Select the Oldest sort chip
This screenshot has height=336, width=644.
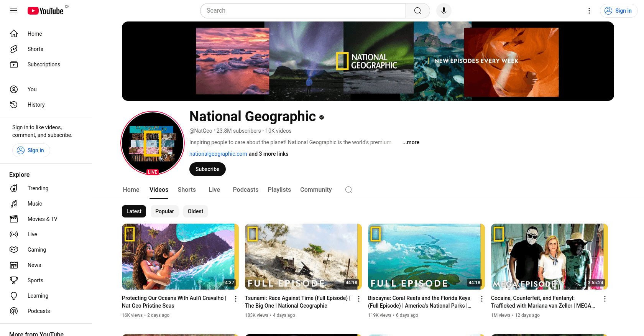(x=195, y=211)
